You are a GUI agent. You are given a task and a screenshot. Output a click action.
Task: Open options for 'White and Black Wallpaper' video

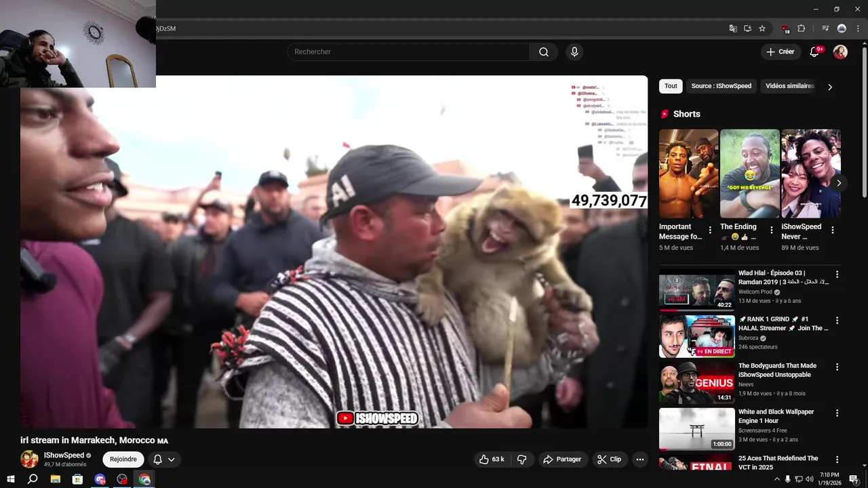(837, 413)
